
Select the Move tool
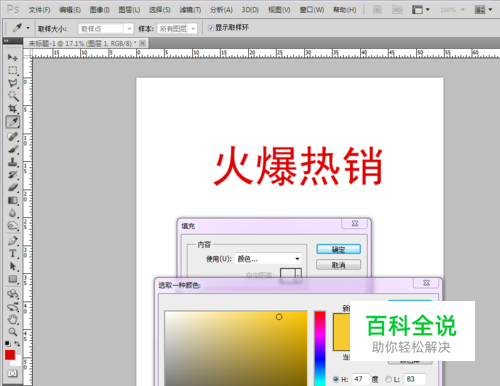point(13,57)
